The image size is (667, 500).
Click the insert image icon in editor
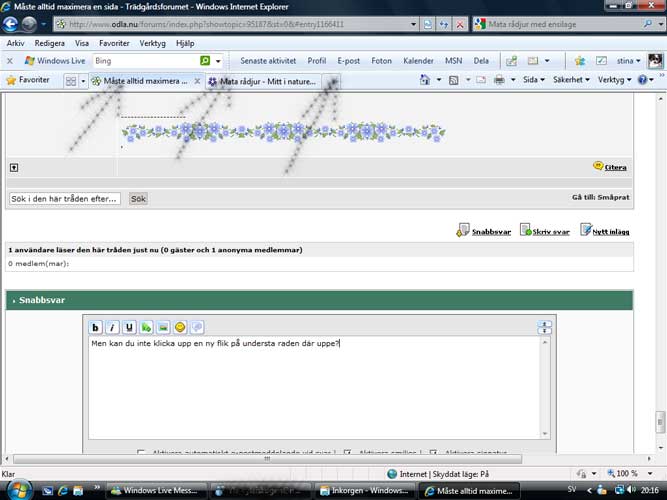pyautogui.click(x=163, y=327)
